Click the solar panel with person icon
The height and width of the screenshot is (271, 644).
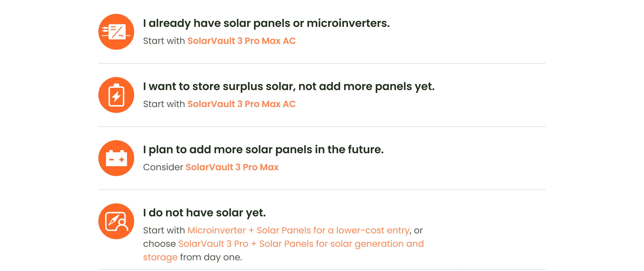116,221
